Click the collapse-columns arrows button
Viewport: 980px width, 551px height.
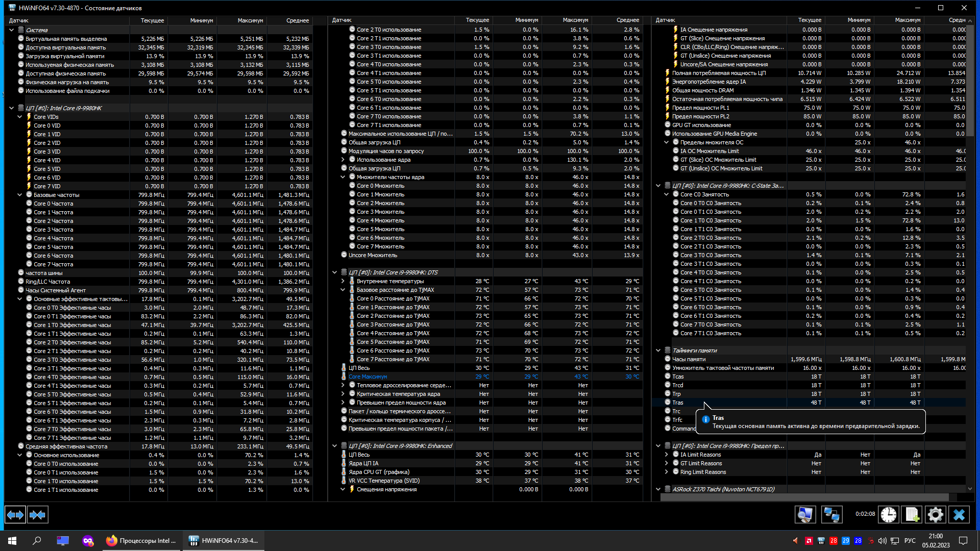pyautogui.click(x=38, y=515)
